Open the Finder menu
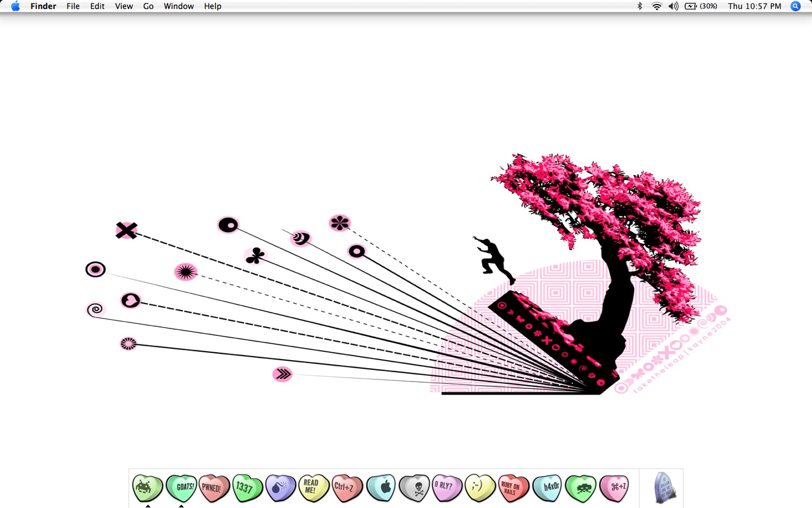Image resolution: width=812 pixels, height=508 pixels. pos(43,6)
